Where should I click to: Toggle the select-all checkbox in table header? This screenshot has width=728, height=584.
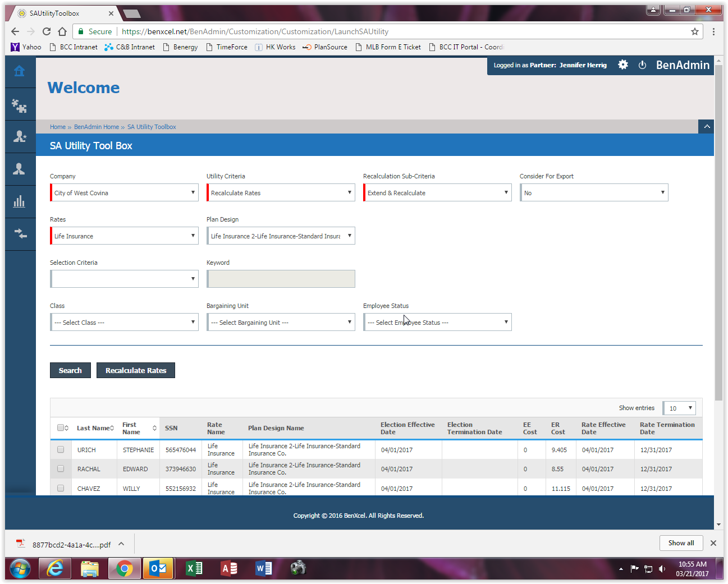pos(61,427)
